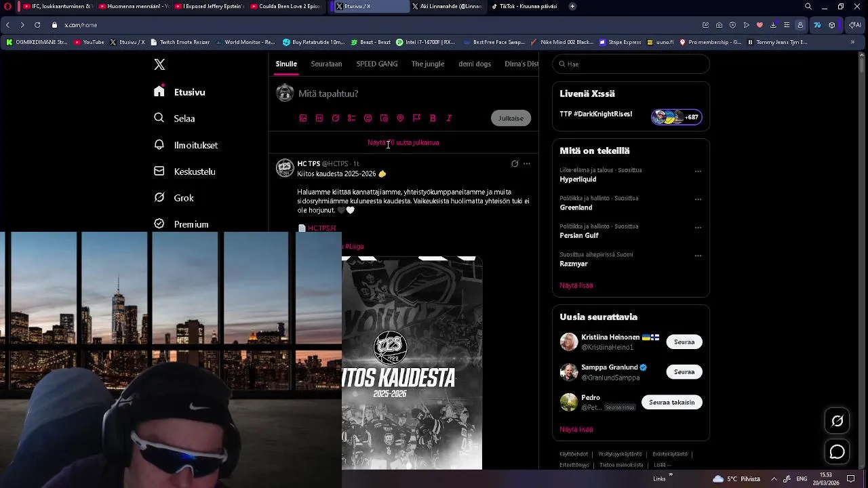The width and height of the screenshot is (868, 488).
Task: Click Näytä lisää under Mitä on tekeillä
Action: (x=576, y=285)
